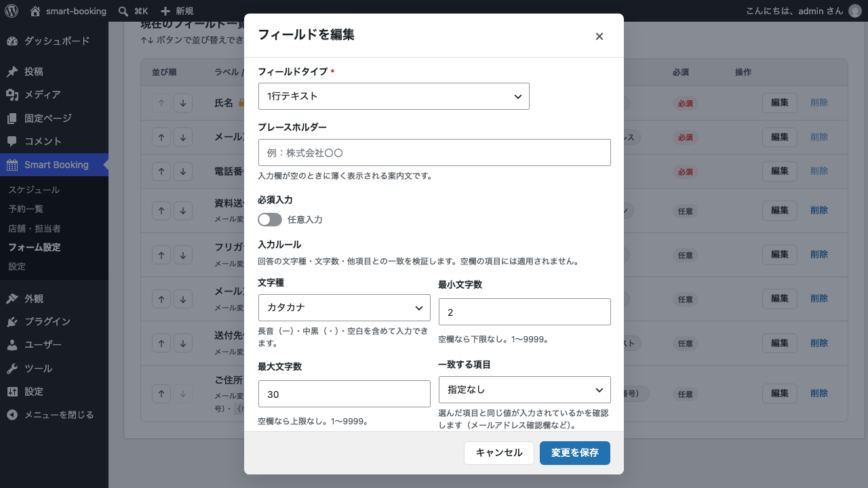Open 文字種 カタカナ dropdown

tap(344, 308)
